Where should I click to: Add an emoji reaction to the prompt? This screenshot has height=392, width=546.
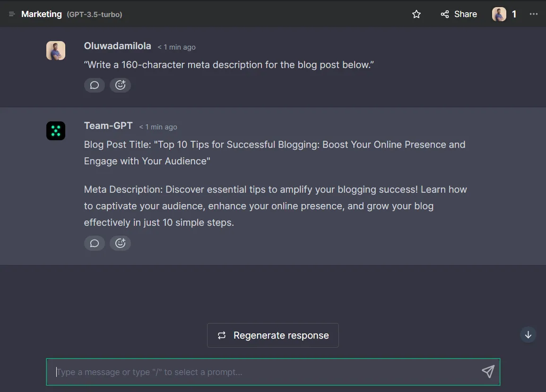pyautogui.click(x=120, y=85)
